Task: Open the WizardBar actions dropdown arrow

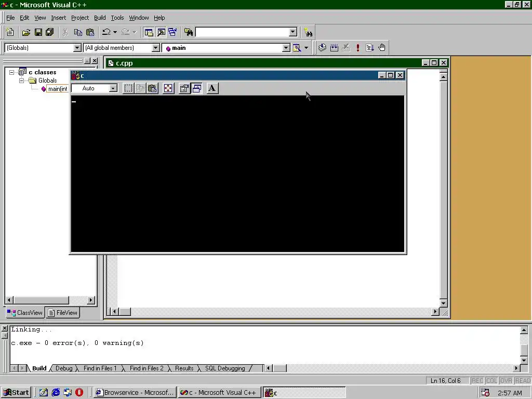Action: [x=306, y=48]
